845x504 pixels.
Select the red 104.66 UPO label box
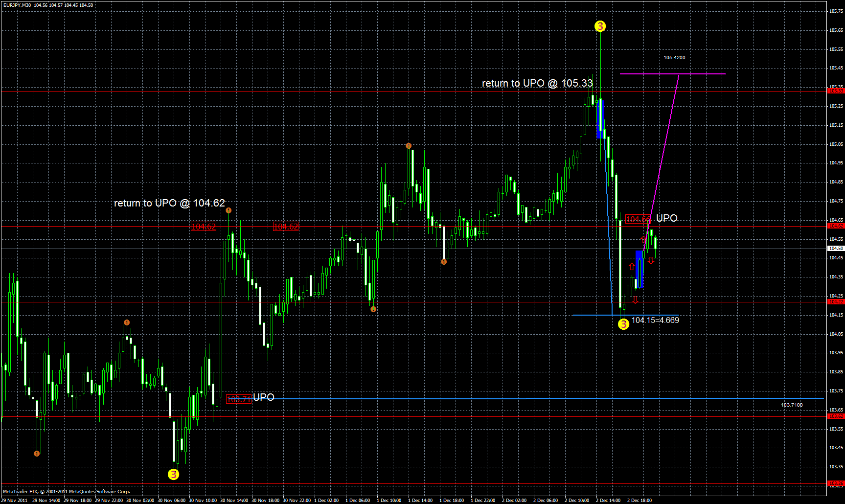tap(639, 219)
